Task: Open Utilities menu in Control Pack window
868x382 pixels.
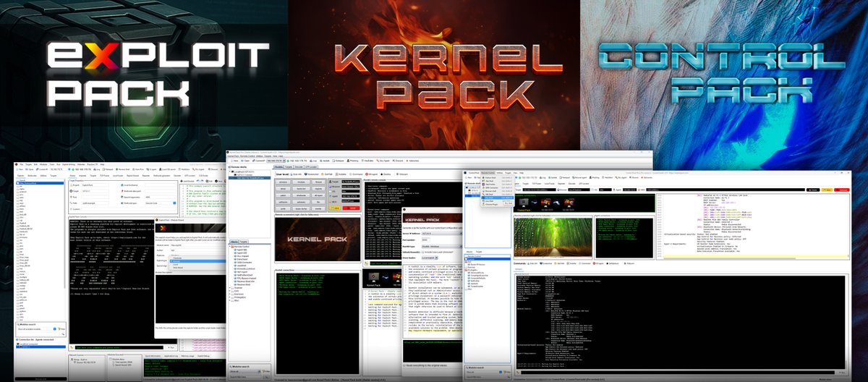Action: (499, 173)
